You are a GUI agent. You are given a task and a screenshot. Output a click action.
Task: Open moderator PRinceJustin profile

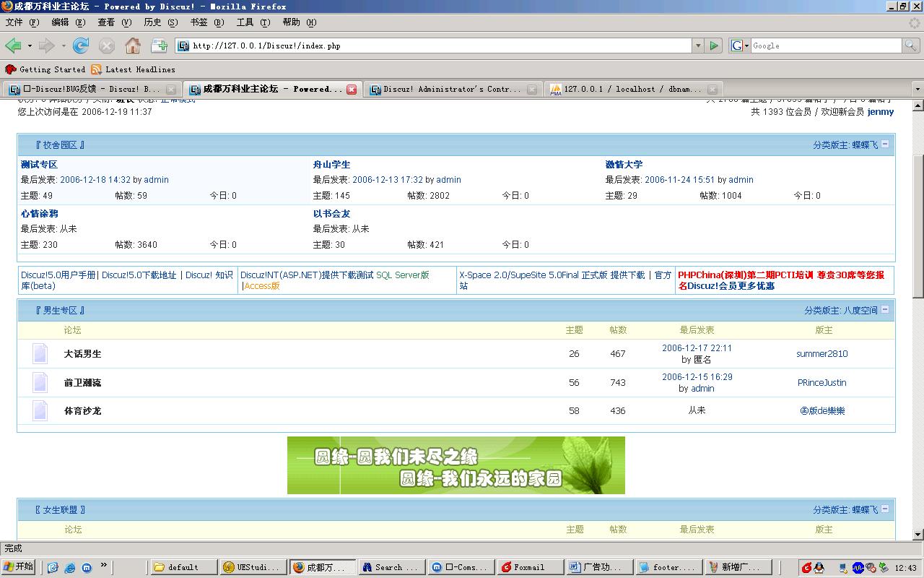pos(822,383)
